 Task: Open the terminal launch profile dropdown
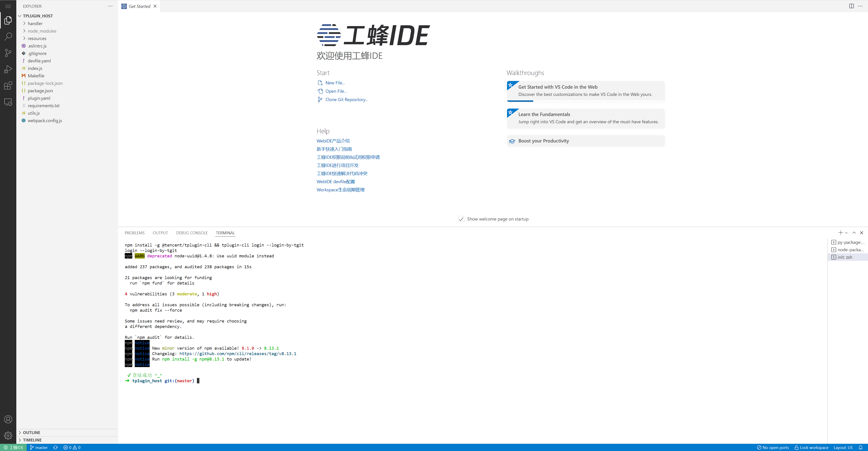[x=846, y=233]
